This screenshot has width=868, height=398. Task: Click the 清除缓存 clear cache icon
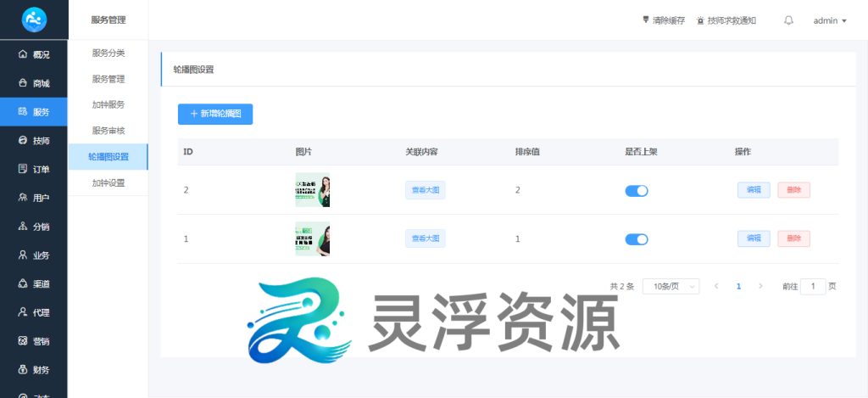[x=645, y=20]
